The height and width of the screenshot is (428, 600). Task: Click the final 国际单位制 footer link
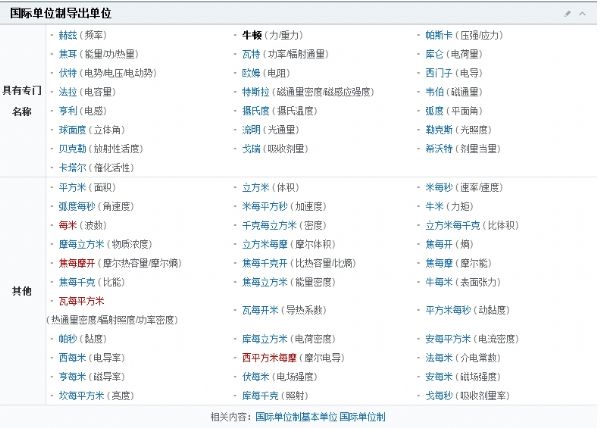coord(362,417)
